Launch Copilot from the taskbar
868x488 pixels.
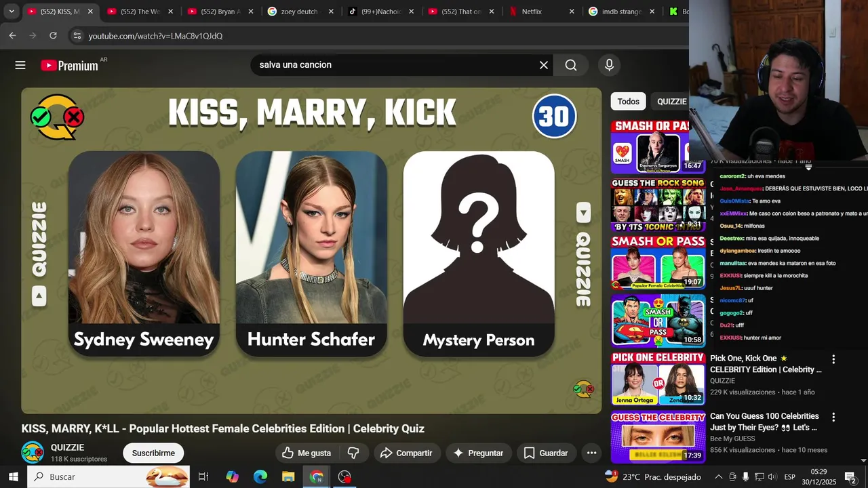[233, 476]
